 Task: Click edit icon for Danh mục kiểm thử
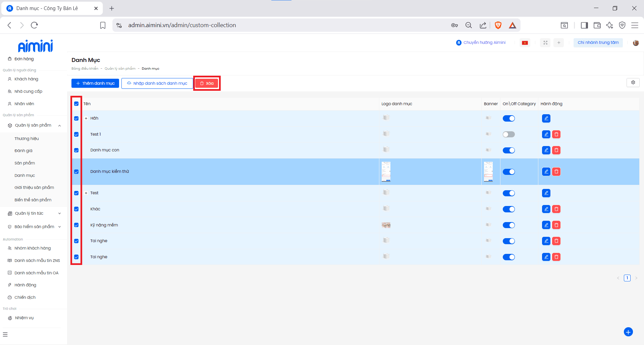pyautogui.click(x=546, y=171)
